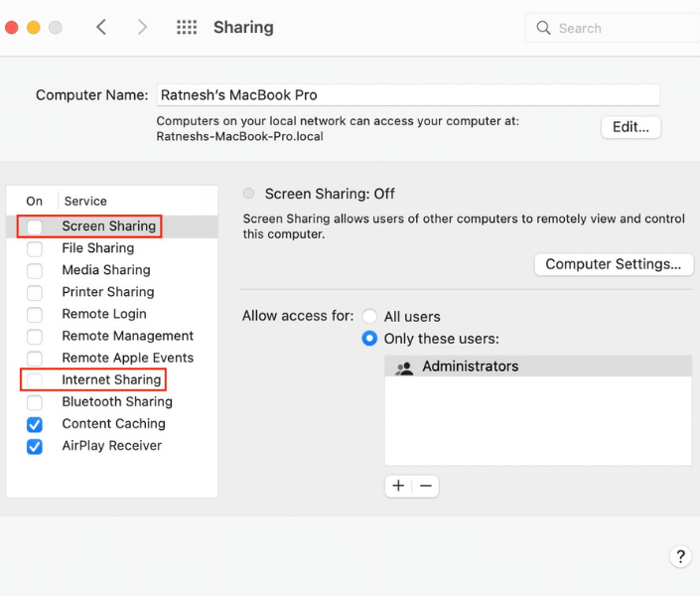Close the Sharing window
Screen dimensions: 700x596
(12, 28)
